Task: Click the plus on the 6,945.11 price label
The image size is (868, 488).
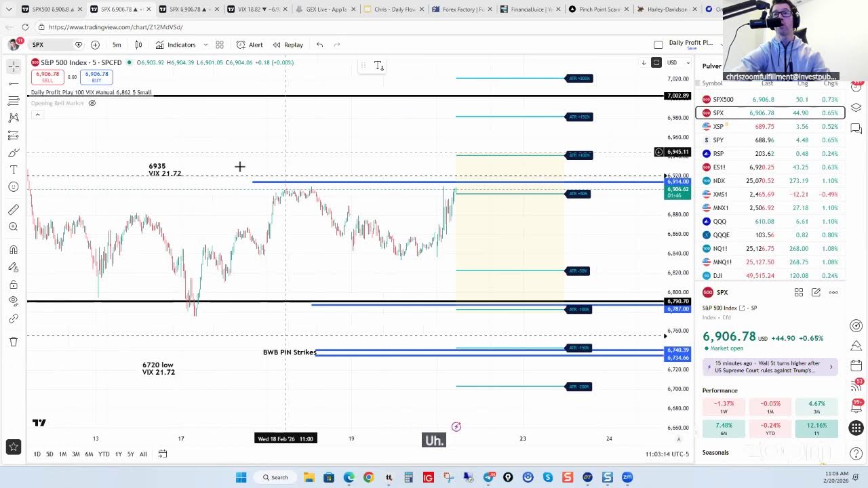Action: (x=658, y=152)
